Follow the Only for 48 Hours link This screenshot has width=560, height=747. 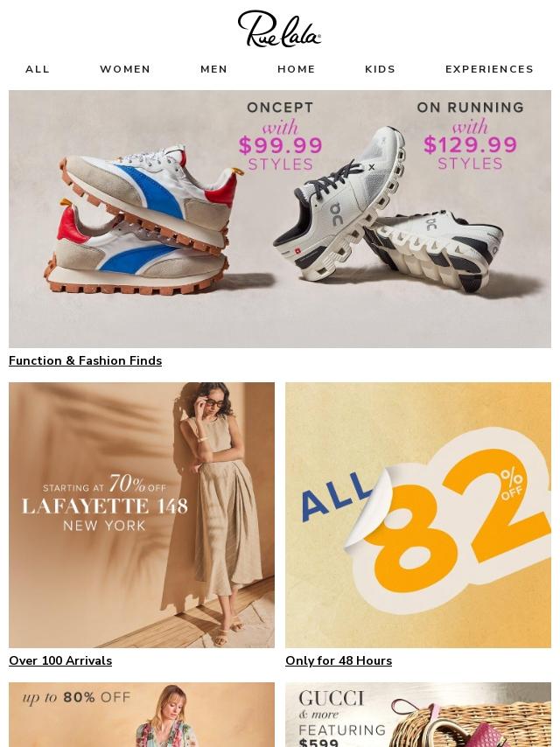coord(339,660)
